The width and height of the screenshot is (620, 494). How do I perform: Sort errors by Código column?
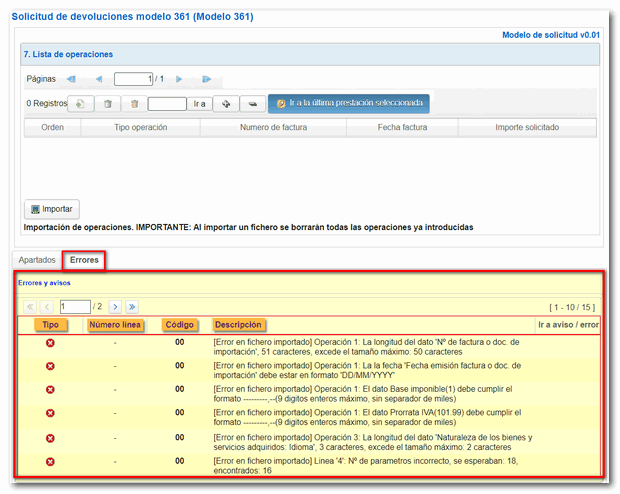click(x=180, y=325)
